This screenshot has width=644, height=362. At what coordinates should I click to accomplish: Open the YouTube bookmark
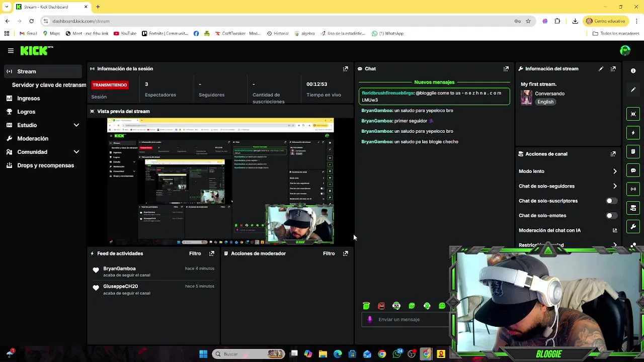(x=125, y=33)
